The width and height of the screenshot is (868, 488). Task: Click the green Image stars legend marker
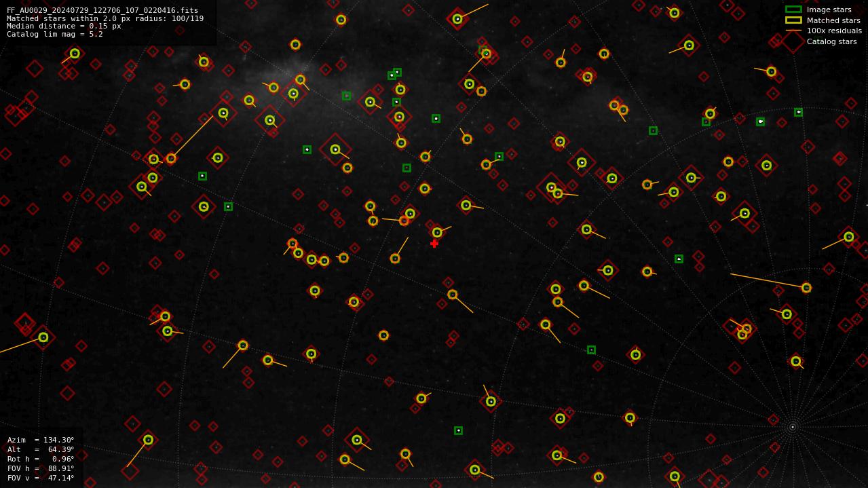793,10
